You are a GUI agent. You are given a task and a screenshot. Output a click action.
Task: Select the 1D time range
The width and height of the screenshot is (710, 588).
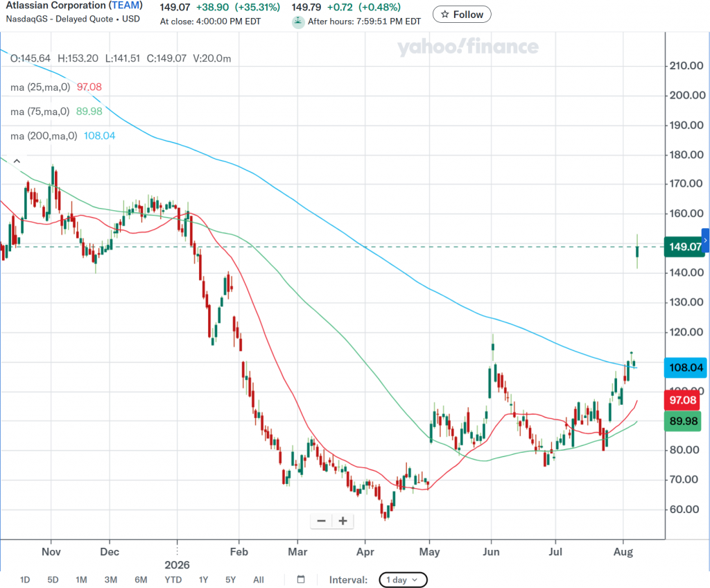pyautogui.click(x=25, y=580)
